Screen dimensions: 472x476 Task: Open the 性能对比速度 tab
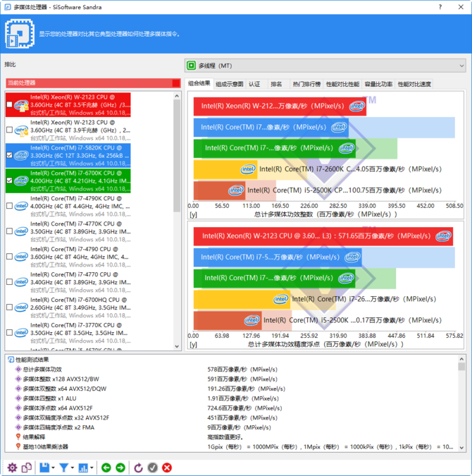414,84
